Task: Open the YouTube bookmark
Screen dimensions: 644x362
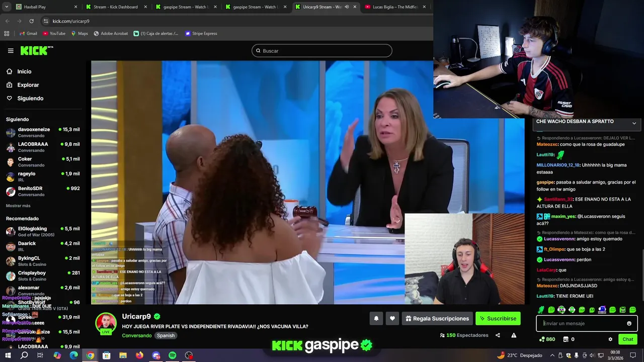Action: pyautogui.click(x=54, y=34)
